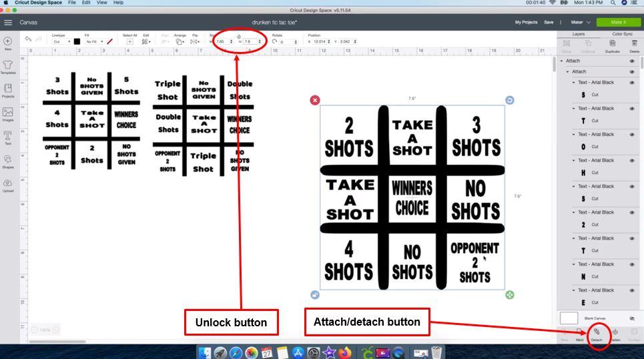Click the green resize handle on selection

tap(510, 295)
